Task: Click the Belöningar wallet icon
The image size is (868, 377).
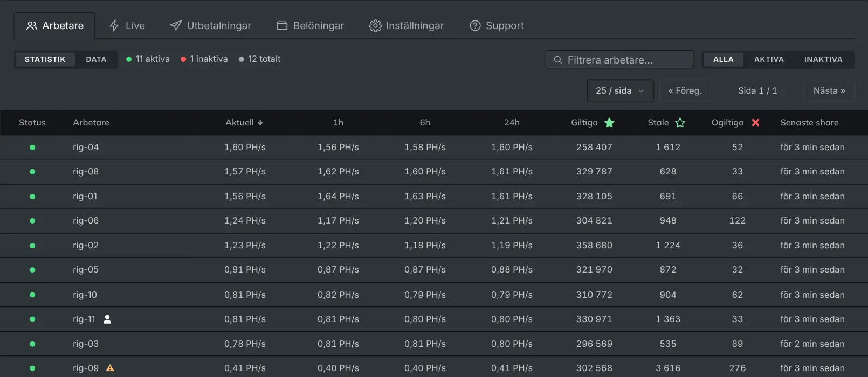Action: pyautogui.click(x=282, y=26)
